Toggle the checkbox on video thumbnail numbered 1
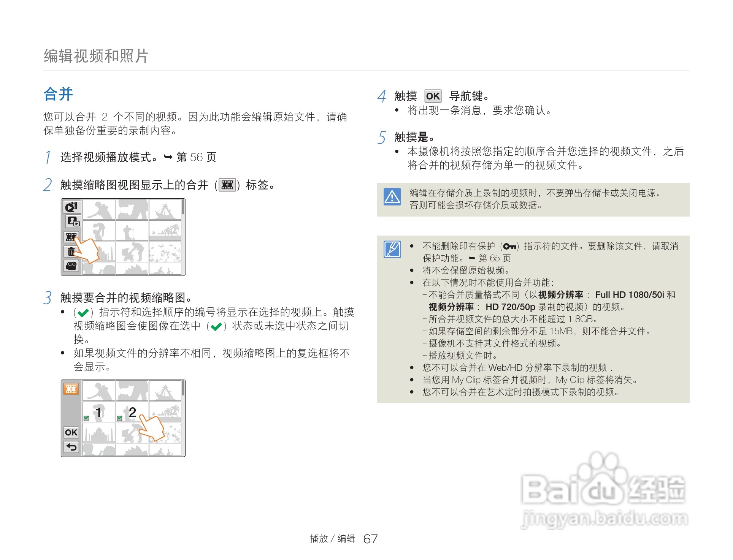The width and height of the screenshot is (733, 560). [86, 418]
